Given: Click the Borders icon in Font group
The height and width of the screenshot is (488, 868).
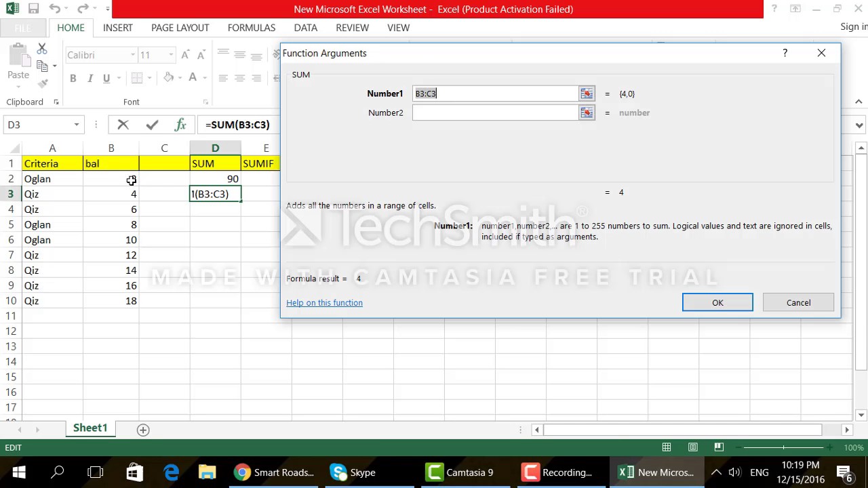Looking at the screenshot, I should pyautogui.click(x=137, y=78).
